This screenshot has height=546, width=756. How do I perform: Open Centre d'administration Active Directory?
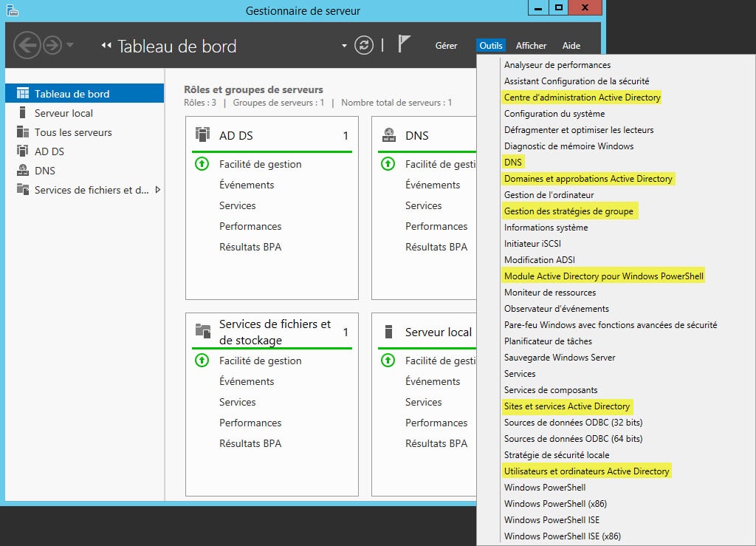pyautogui.click(x=582, y=97)
